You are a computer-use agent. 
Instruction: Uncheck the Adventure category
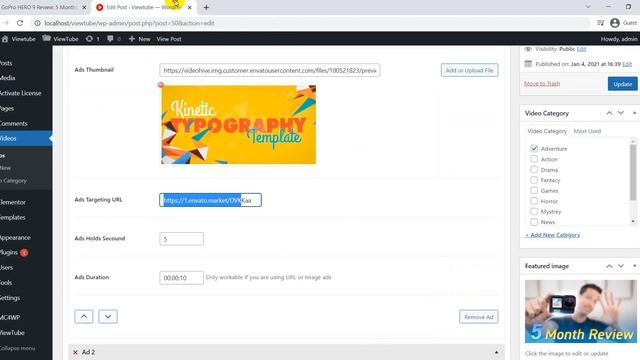click(x=534, y=148)
